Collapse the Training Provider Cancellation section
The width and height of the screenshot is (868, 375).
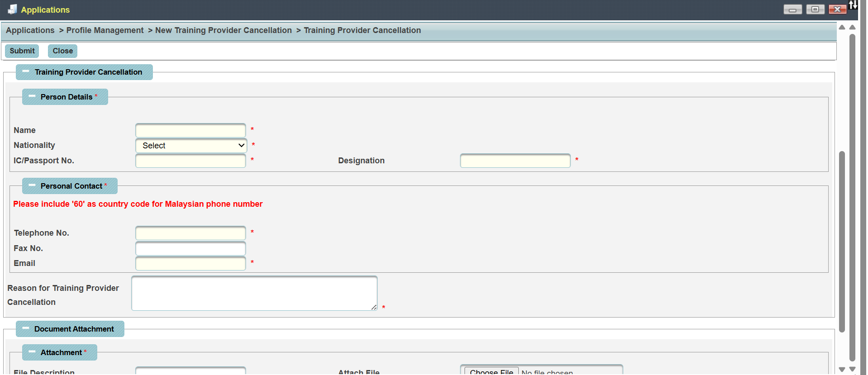26,72
